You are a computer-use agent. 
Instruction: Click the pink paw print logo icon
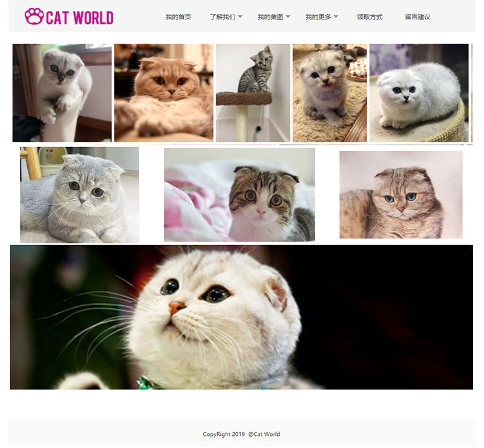click(x=34, y=16)
